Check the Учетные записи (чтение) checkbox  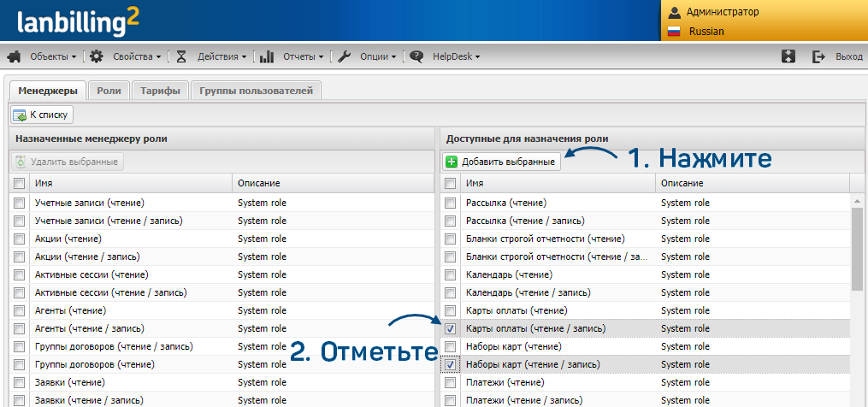tap(20, 203)
